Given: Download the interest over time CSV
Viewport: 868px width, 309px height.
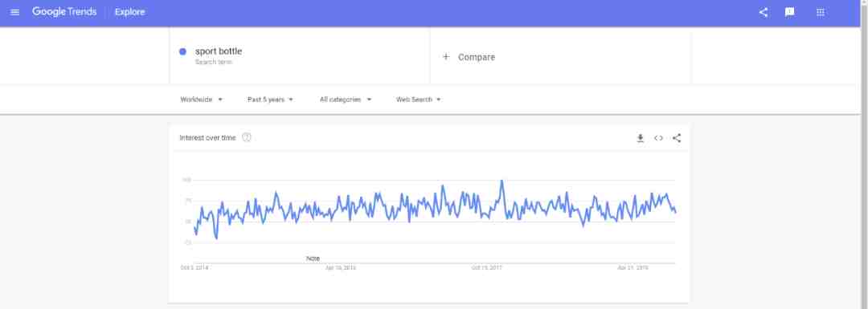Looking at the screenshot, I should pyautogui.click(x=640, y=138).
